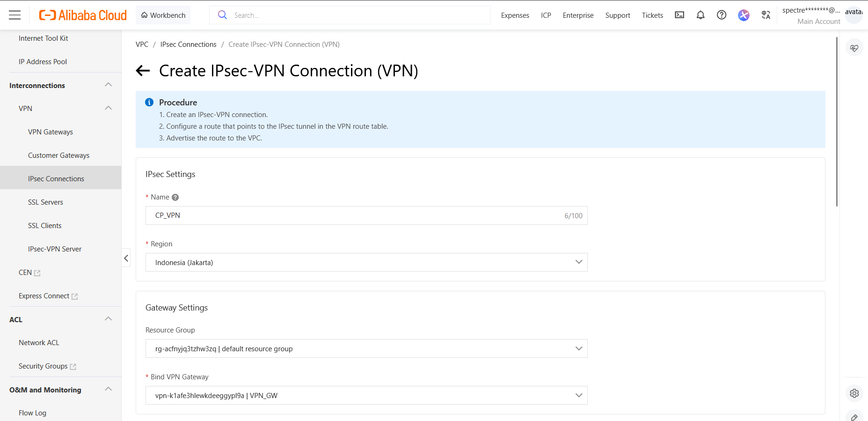Collapse the Interconnections section
868x421 pixels.
pos(108,85)
